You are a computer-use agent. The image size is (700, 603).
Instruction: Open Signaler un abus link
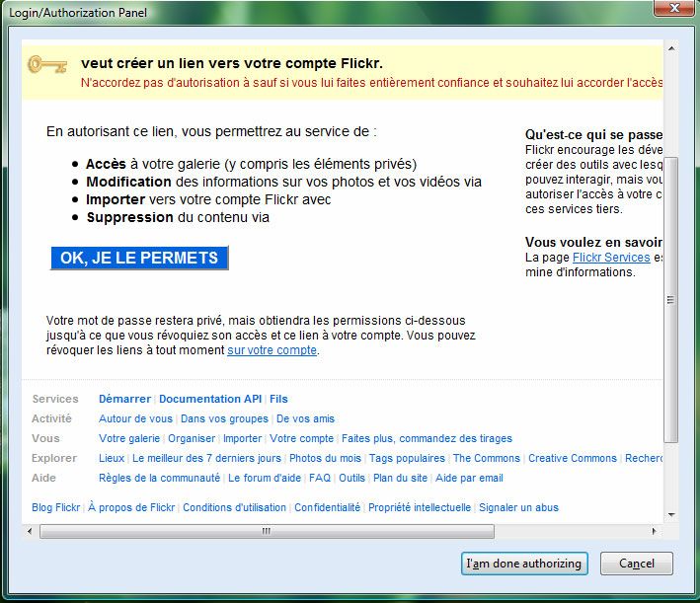click(x=518, y=507)
